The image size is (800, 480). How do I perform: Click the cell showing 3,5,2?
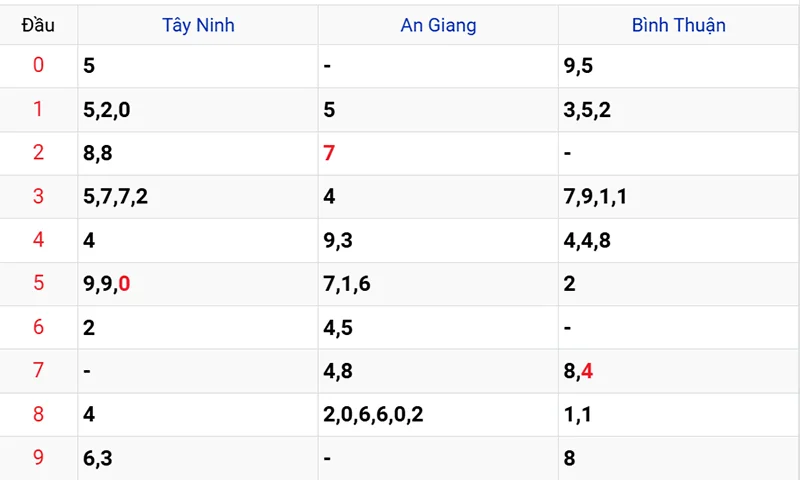click(x=587, y=110)
